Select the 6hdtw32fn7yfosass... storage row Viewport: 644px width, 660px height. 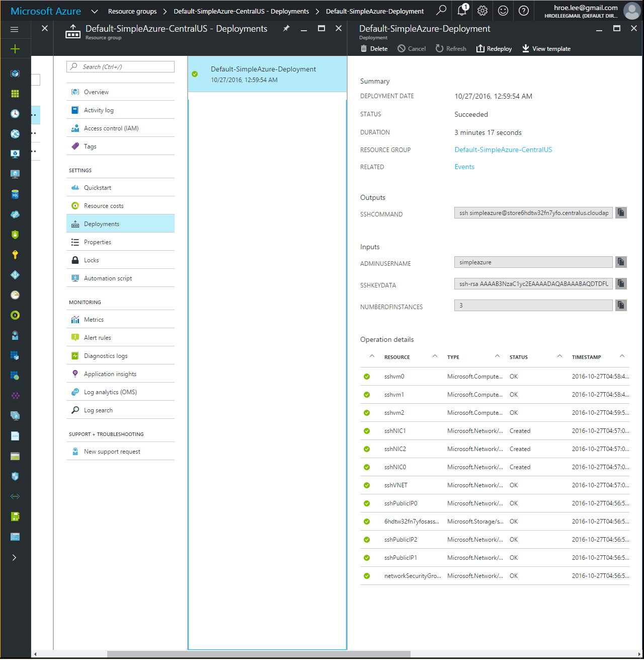495,522
